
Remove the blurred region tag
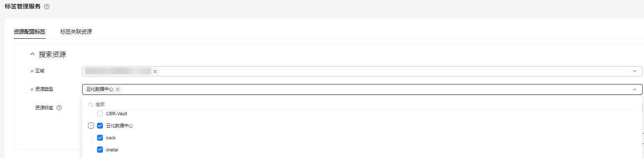155,72
